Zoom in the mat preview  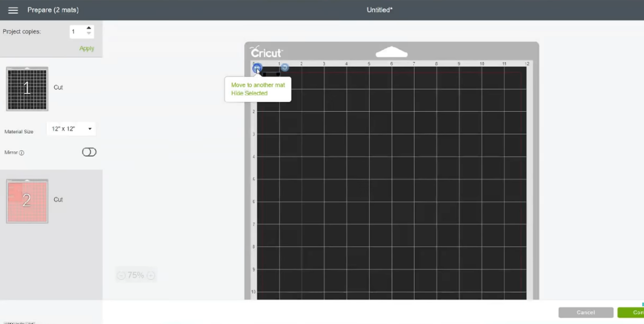pos(151,275)
